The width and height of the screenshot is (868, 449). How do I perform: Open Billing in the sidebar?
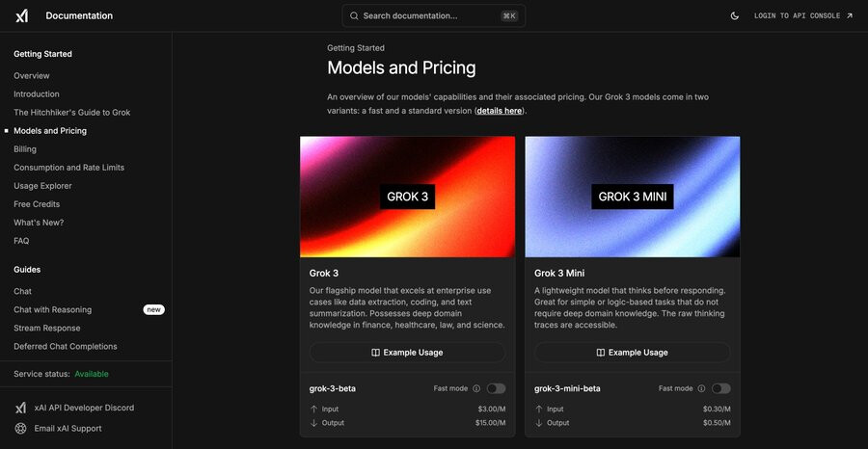click(x=25, y=149)
